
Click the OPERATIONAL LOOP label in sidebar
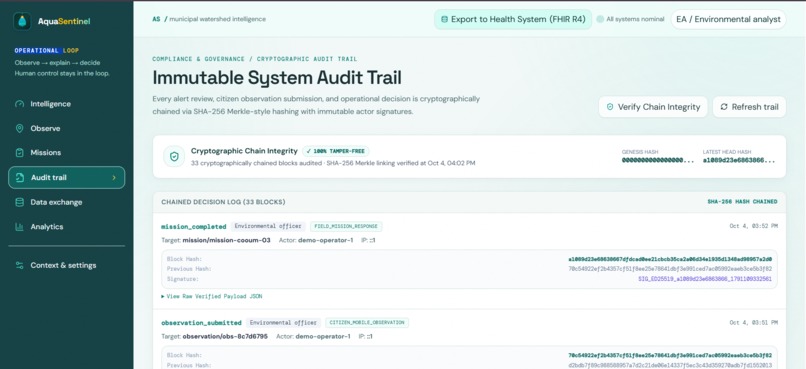tap(47, 50)
